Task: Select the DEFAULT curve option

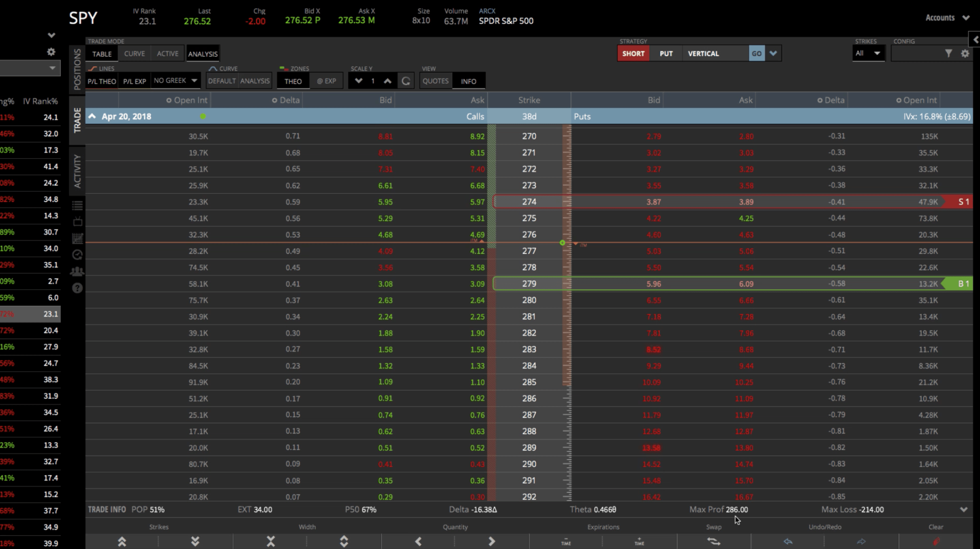Action: (222, 81)
